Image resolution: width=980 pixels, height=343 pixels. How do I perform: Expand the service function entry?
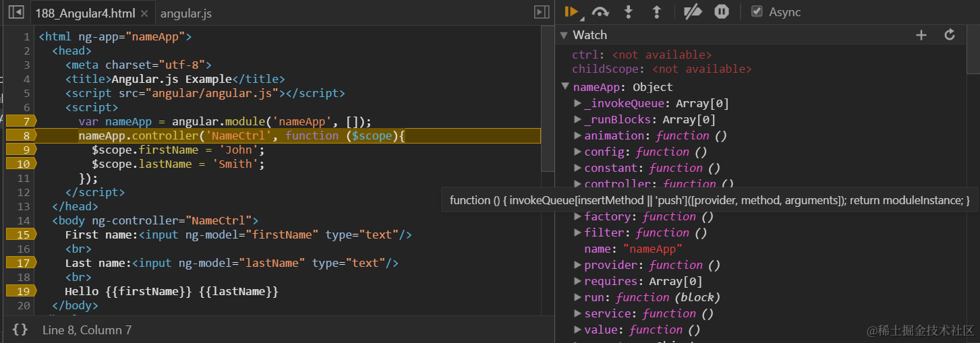pyautogui.click(x=577, y=313)
